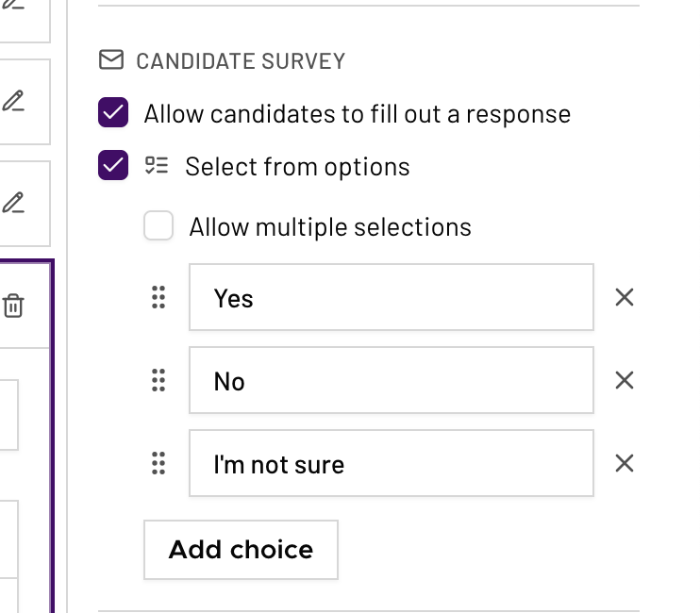Screen dimensions: 700x613
Task: Enable Allow multiple selections
Action: pos(158,226)
